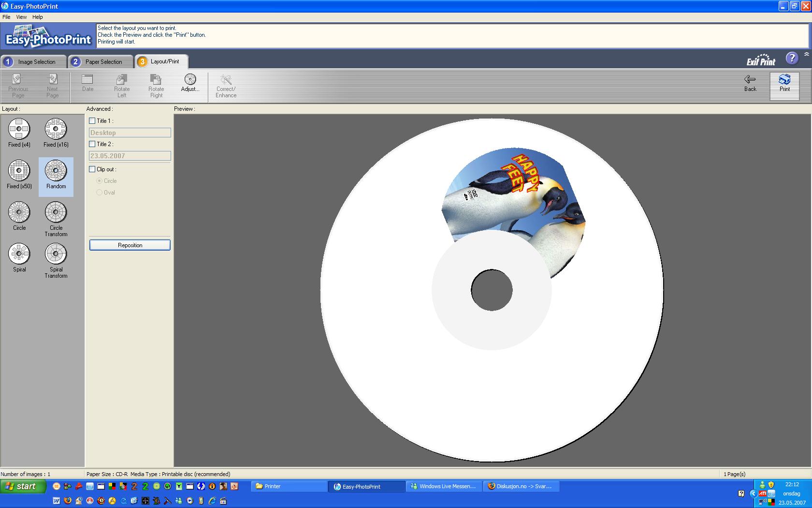The height and width of the screenshot is (508, 812).
Task: Launch Internet Explorer from quick launch
Action: [212, 501]
